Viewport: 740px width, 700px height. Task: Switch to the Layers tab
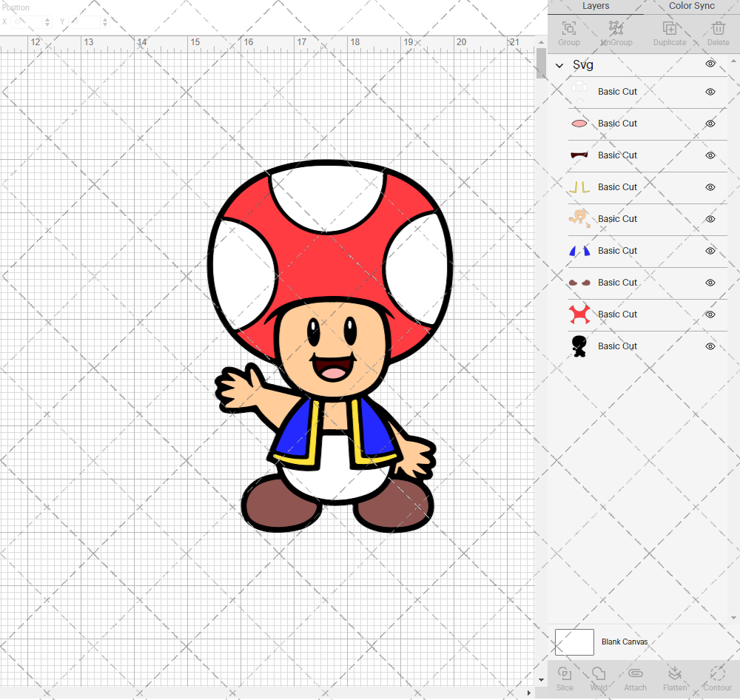[596, 6]
